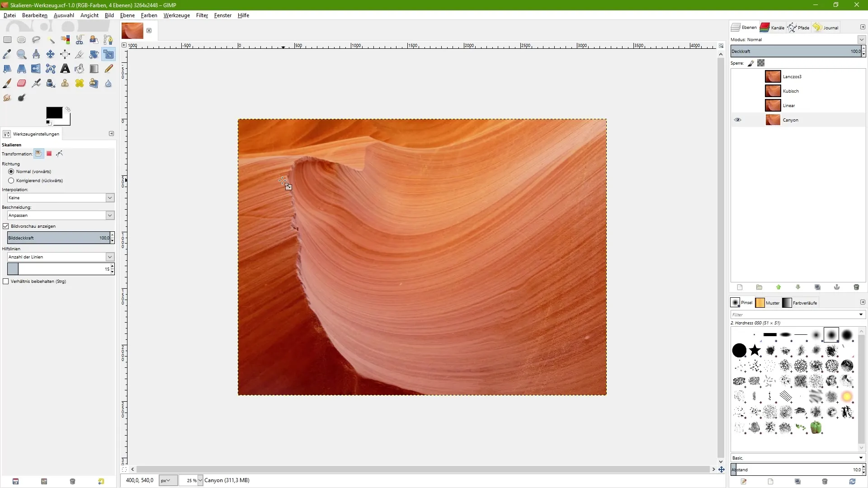Select the Free Select lasso tool
This screenshot has width=868, height=488.
(36, 40)
